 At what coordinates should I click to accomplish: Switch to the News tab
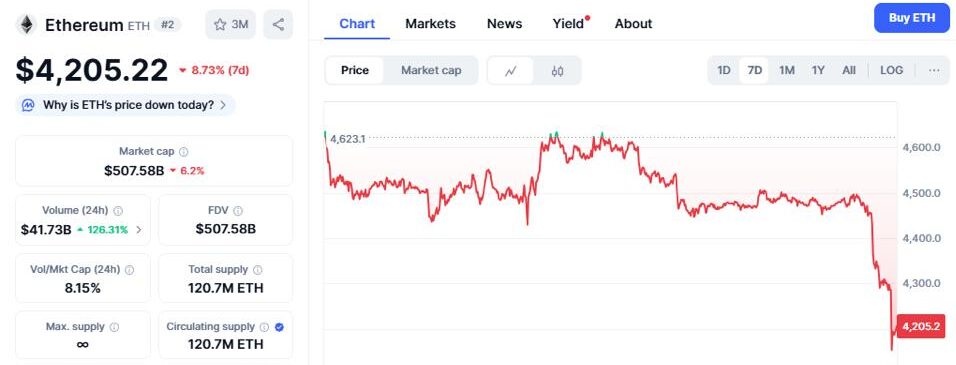pos(504,24)
